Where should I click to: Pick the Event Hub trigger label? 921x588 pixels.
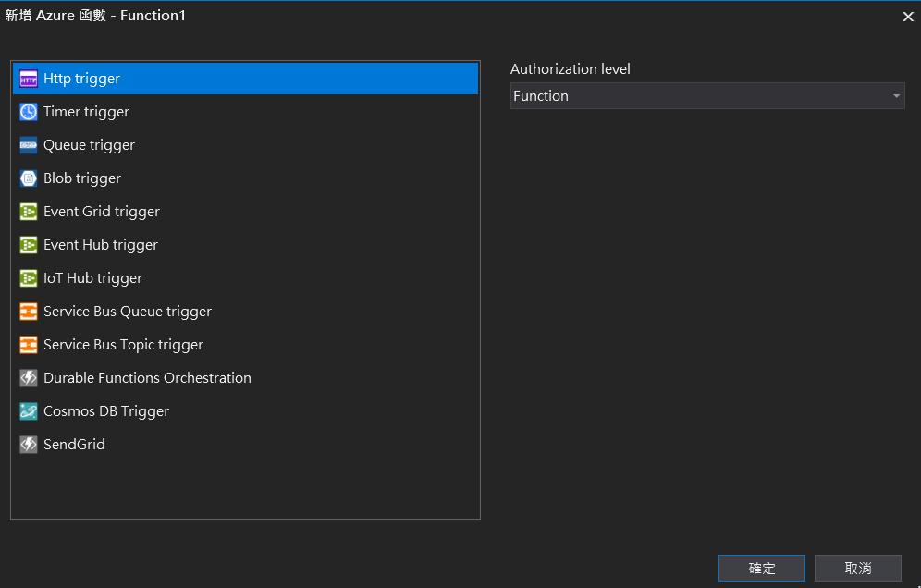101,245
